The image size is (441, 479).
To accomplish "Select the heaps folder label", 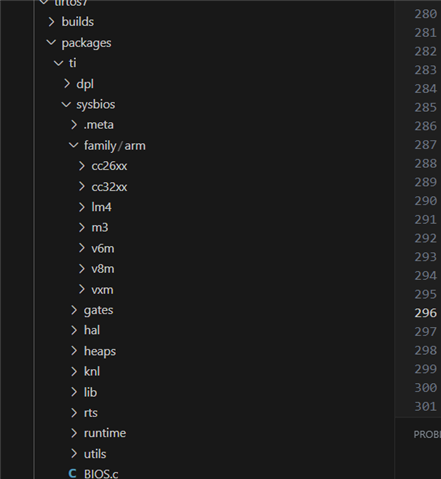I will pyautogui.click(x=100, y=351).
